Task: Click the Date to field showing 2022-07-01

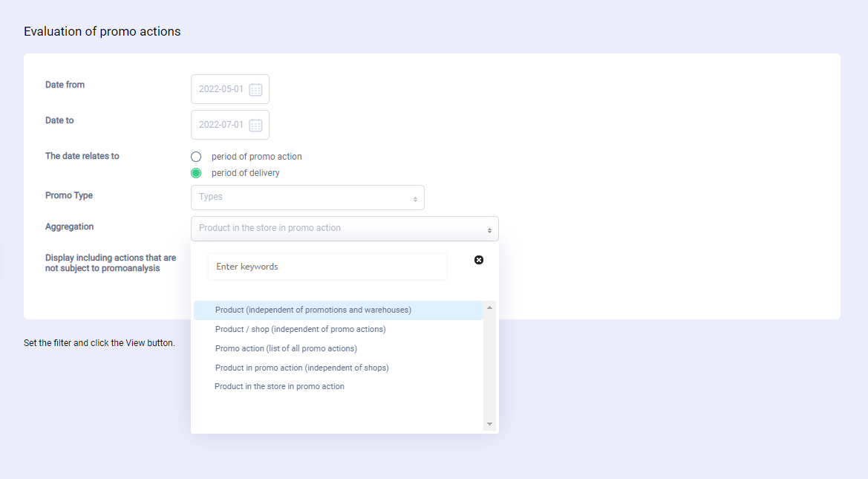Action: click(221, 125)
